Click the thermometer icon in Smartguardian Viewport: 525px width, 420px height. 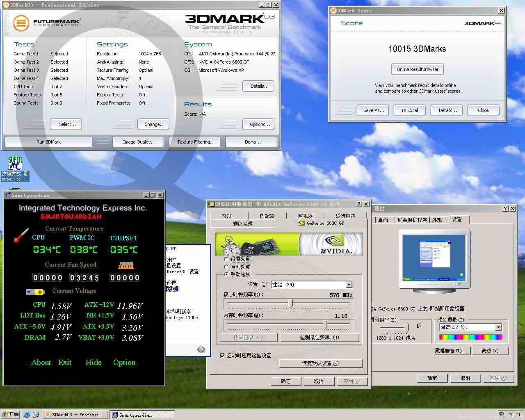(21, 235)
